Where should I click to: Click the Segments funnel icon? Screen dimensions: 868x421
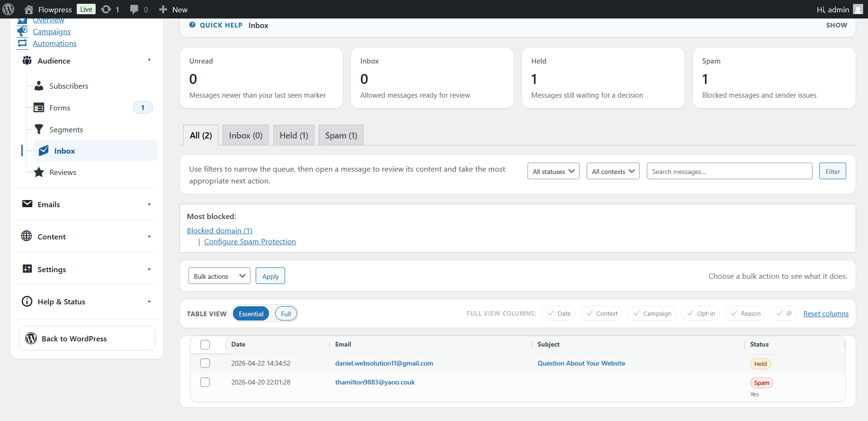[x=39, y=129]
